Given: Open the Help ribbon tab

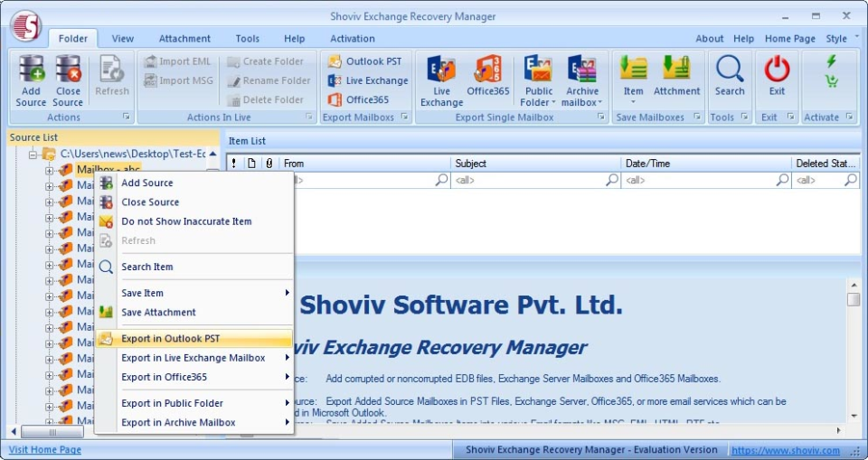Looking at the screenshot, I should tap(294, 38).
